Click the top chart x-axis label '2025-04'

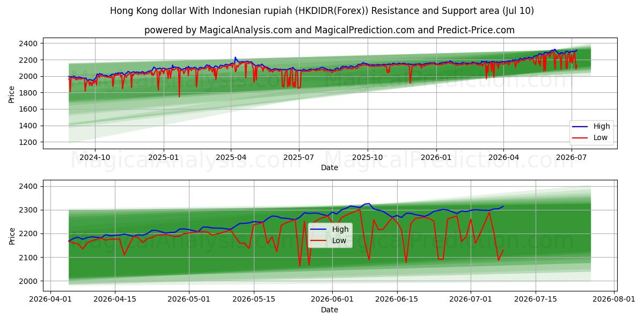231,158
